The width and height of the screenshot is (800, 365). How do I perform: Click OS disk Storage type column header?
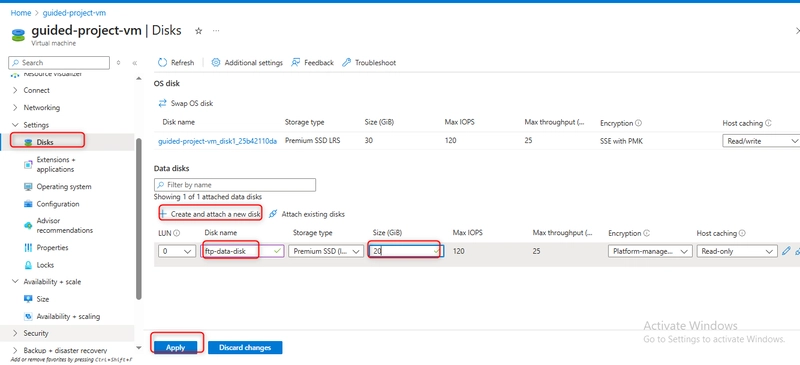point(304,123)
